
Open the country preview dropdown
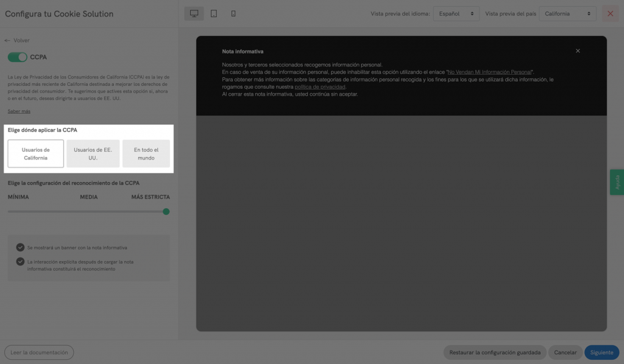[x=567, y=13]
